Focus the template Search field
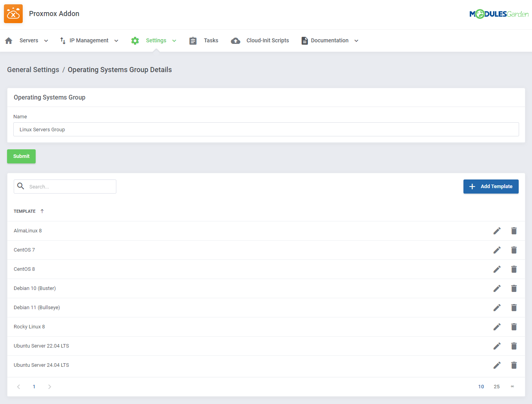The image size is (532, 404). click(x=65, y=187)
